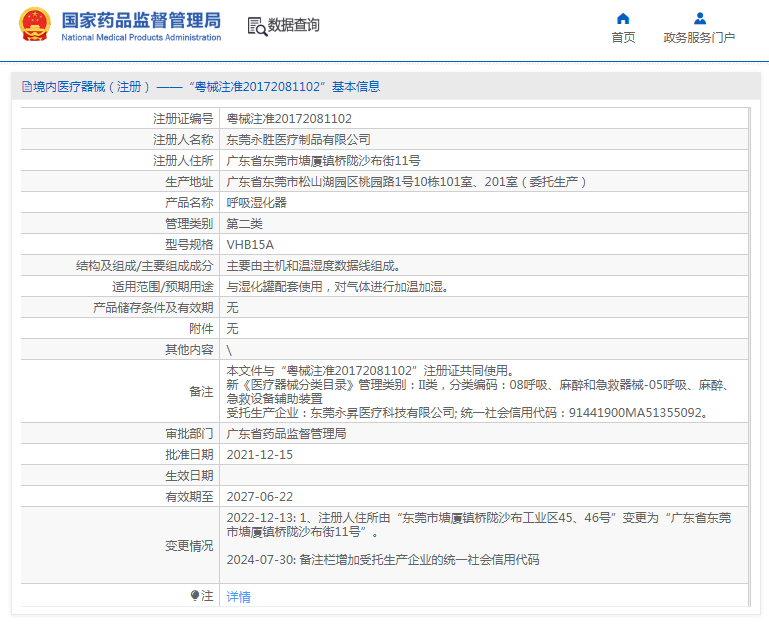
Task: Select approval date 2021-12-15
Action: pyautogui.click(x=259, y=455)
